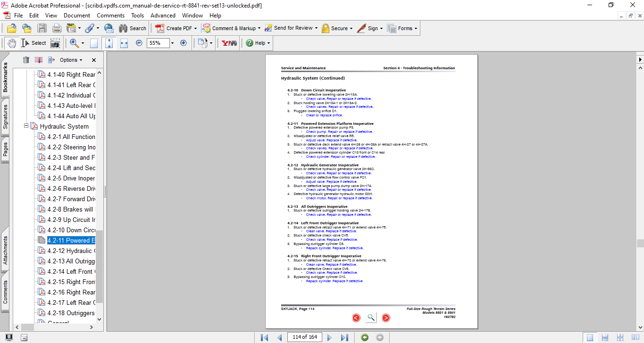The height and width of the screenshot is (343, 644).
Task: Select the Hand tool
Action: tap(12, 43)
